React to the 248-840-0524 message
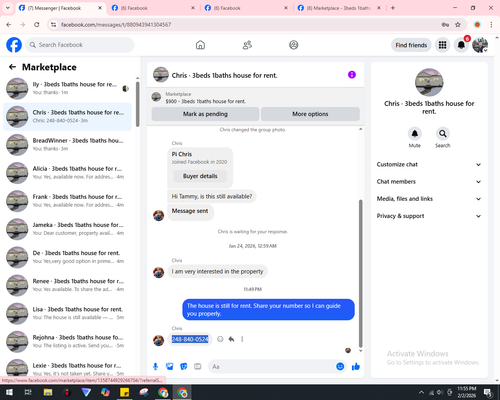500x400 pixels. [220, 339]
